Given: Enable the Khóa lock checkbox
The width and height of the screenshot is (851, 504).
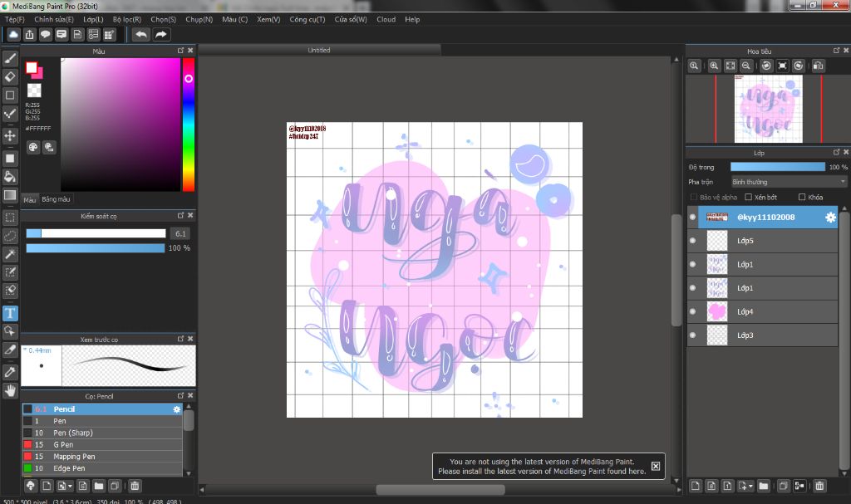Looking at the screenshot, I should coord(802,197).
